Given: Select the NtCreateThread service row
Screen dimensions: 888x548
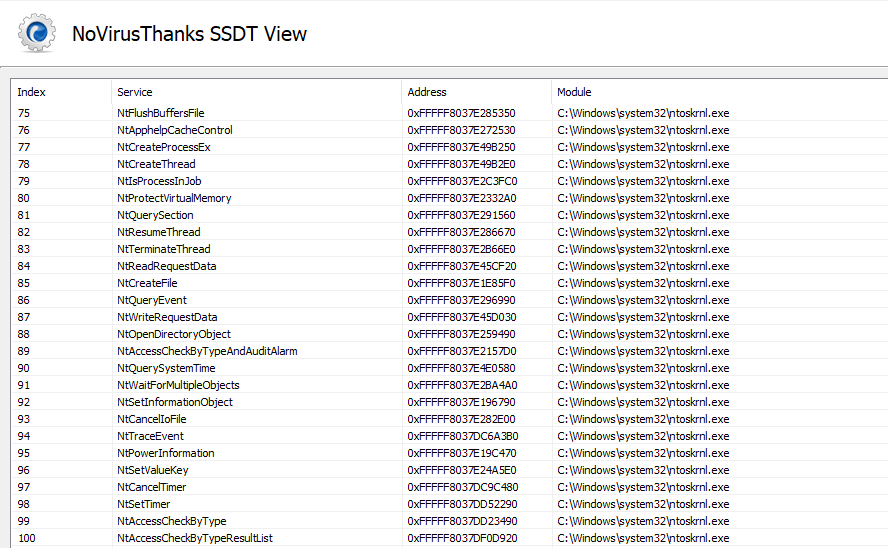Looking at the screenshot, I should click(x=156, y=164).
